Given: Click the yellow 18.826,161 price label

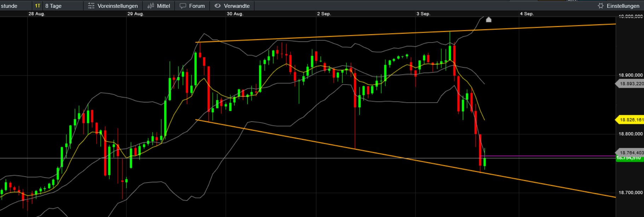Looking at the screenshot, I should [x=630, y=120].
